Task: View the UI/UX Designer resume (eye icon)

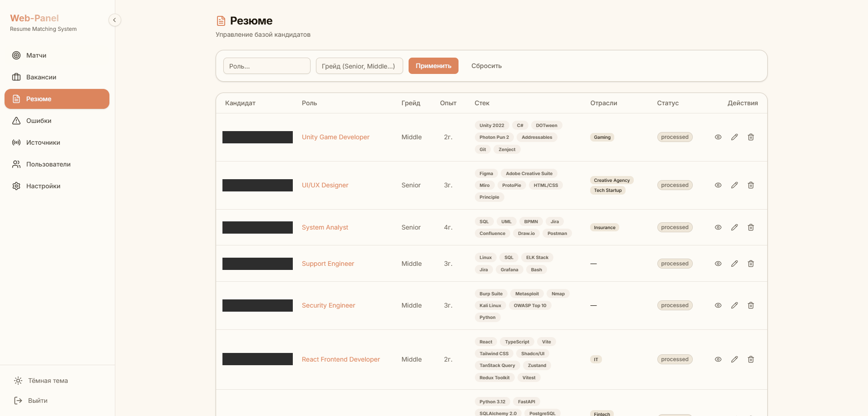Action: pos(718,185)
